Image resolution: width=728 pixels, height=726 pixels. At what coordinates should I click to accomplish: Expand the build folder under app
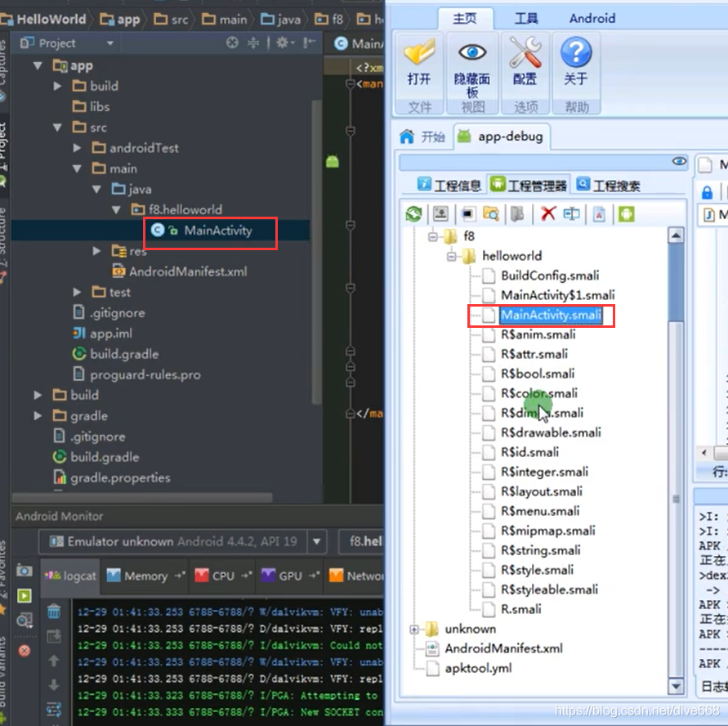[57, 86]
